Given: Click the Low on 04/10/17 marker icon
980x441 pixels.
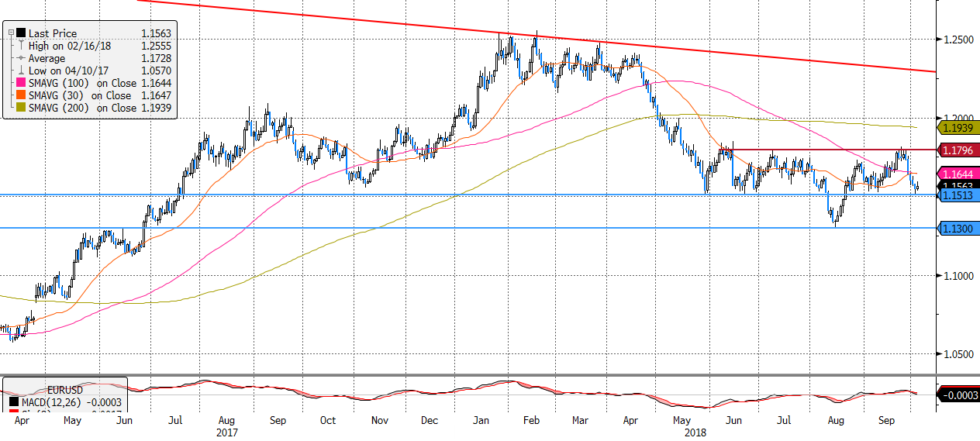Looking at the screenshot, I should click(21, 71).
